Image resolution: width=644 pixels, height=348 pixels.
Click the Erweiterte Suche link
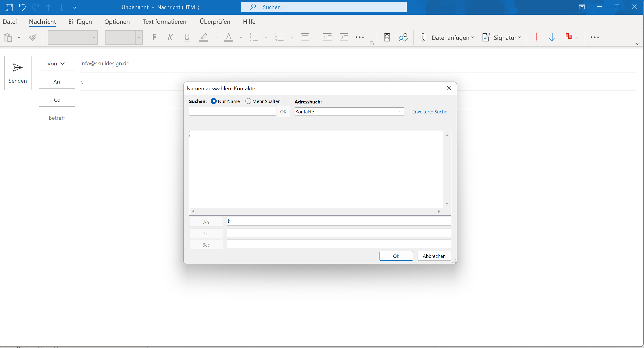tap(430, 112)
